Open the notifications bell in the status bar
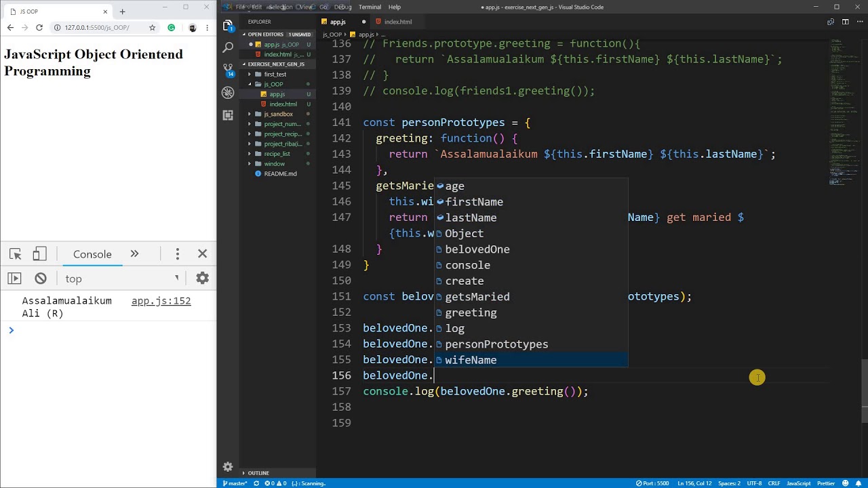 coord(859,483)
